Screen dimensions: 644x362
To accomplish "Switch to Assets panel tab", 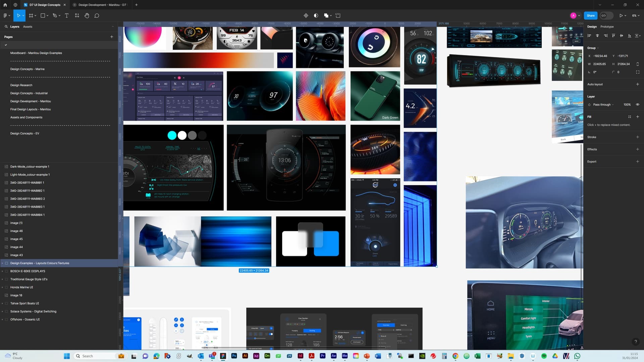I will pos(28,26).
